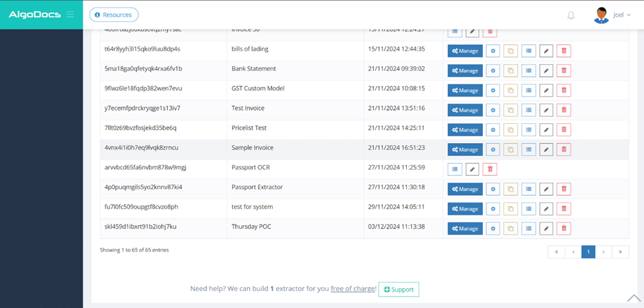Copy the Thursday POC extractor
644x308 pixels.
[510, 229]
